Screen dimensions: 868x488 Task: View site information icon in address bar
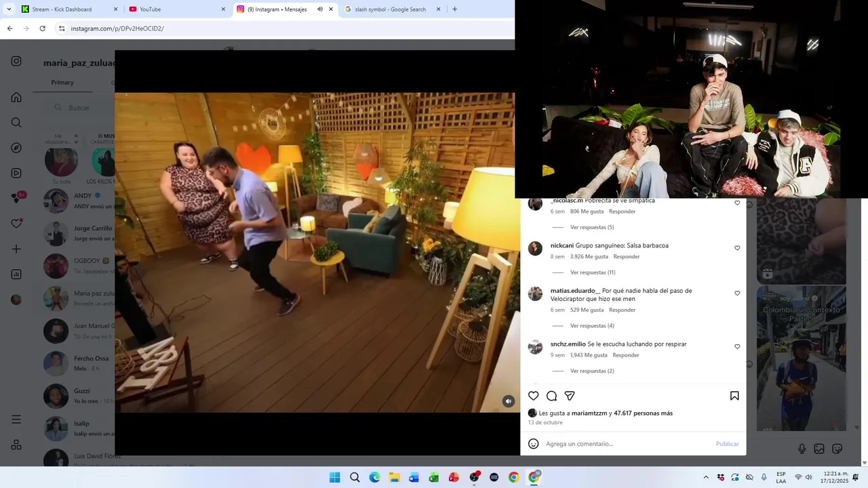click(x=61, y=28)
